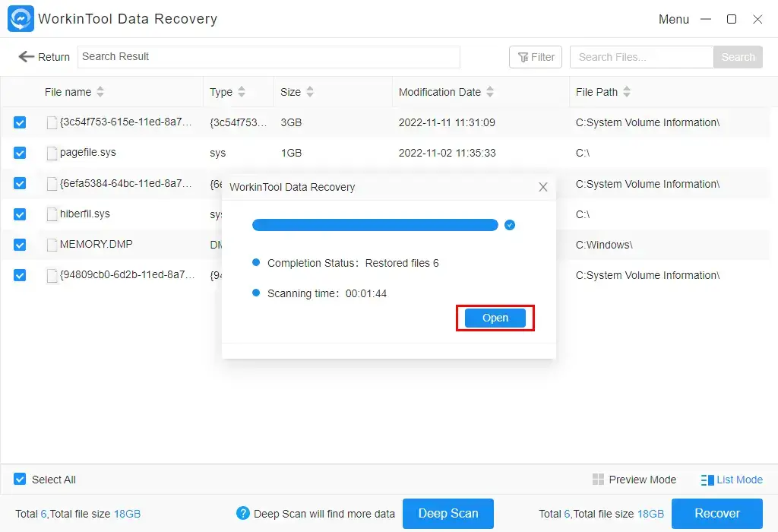The width and height of the screenshot is (778, 532).
Task: Uncheck the {3c54f753-615e file checkbox
Action: click(x=20, y=122)
